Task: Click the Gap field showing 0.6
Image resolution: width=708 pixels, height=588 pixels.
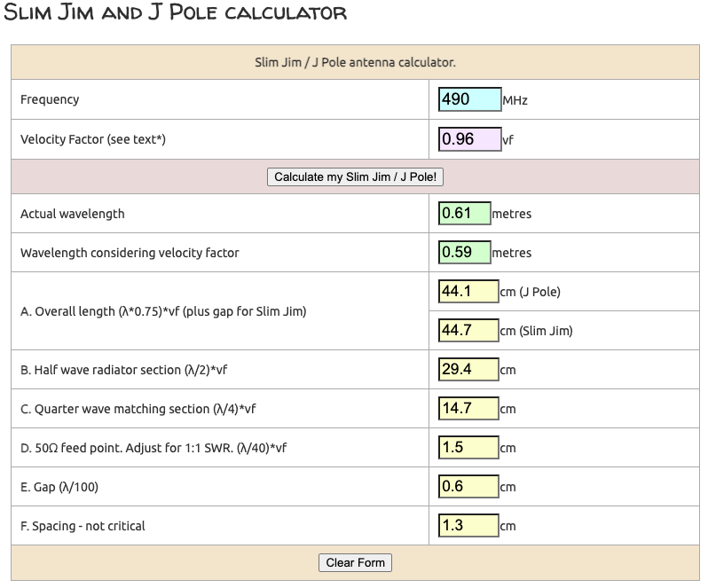Action: click(x=468, y=487)
